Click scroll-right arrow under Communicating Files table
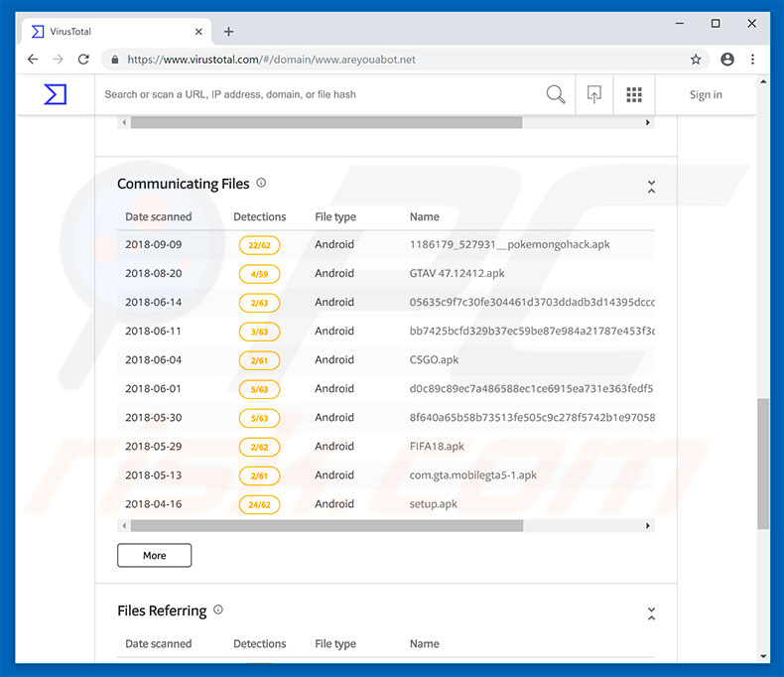This screenshot has height=677, width=784. coord(647,525)
